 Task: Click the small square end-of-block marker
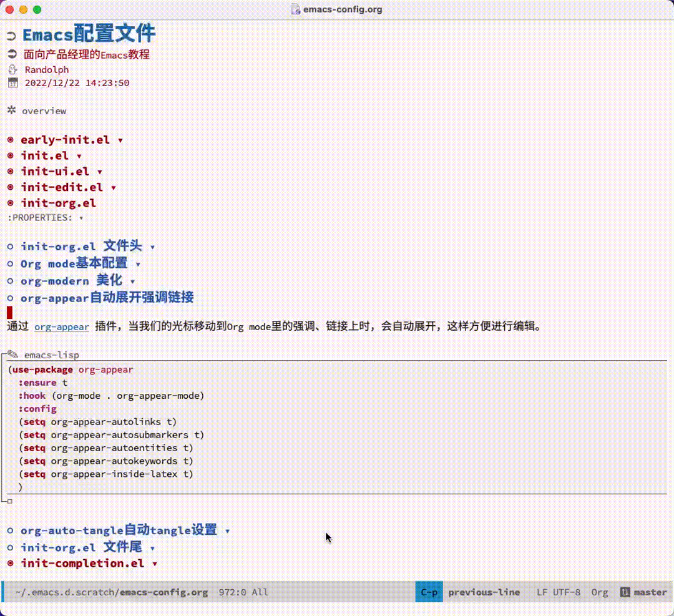(10, 501)
